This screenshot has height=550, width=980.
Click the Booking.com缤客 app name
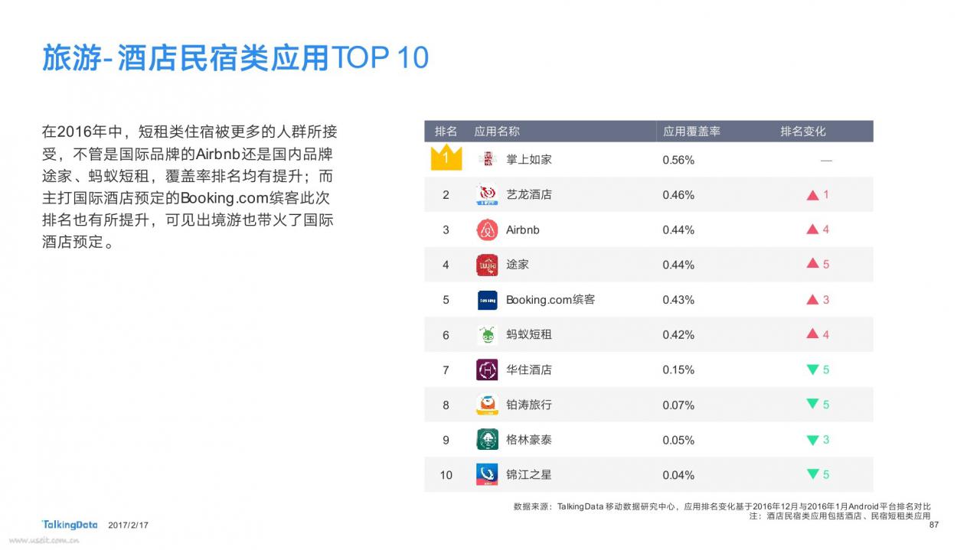point(550,300)
